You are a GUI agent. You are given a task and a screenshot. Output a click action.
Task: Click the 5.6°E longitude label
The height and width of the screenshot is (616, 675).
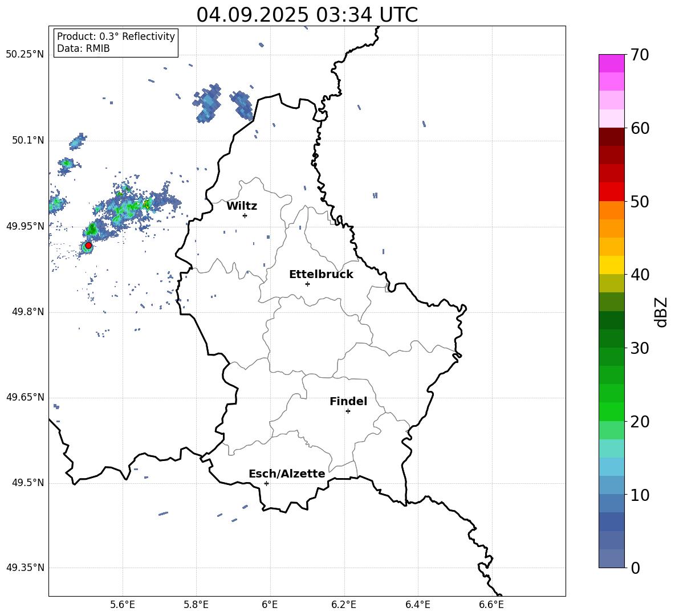coord(123,605)
